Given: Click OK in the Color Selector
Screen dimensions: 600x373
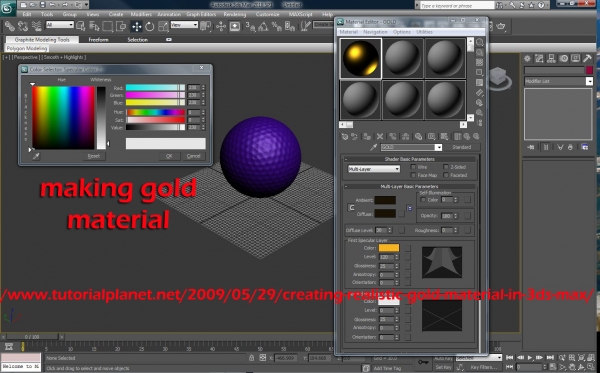Looking at the screenshot, I should click(x=169, y=156).
